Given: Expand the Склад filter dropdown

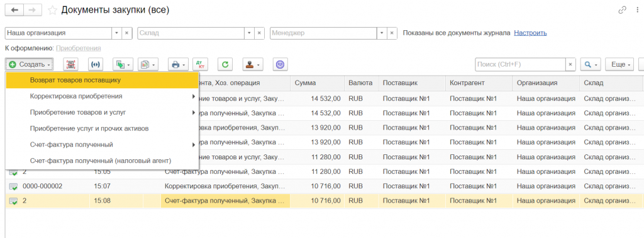Looking at the screenshot, I should [249, 33].
